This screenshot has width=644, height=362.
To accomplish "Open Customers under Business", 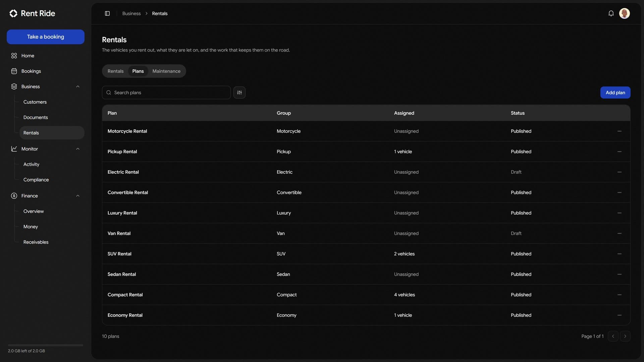I will (52, 102).
